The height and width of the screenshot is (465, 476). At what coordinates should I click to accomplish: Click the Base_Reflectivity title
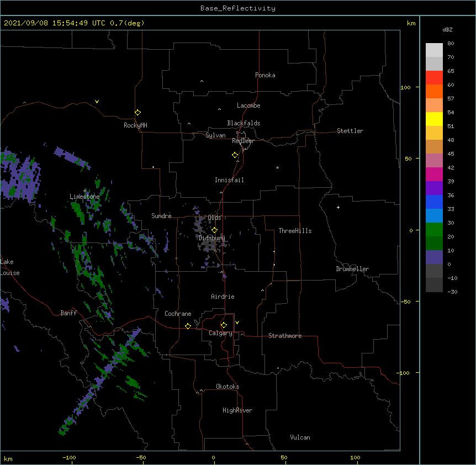[238, 8]
